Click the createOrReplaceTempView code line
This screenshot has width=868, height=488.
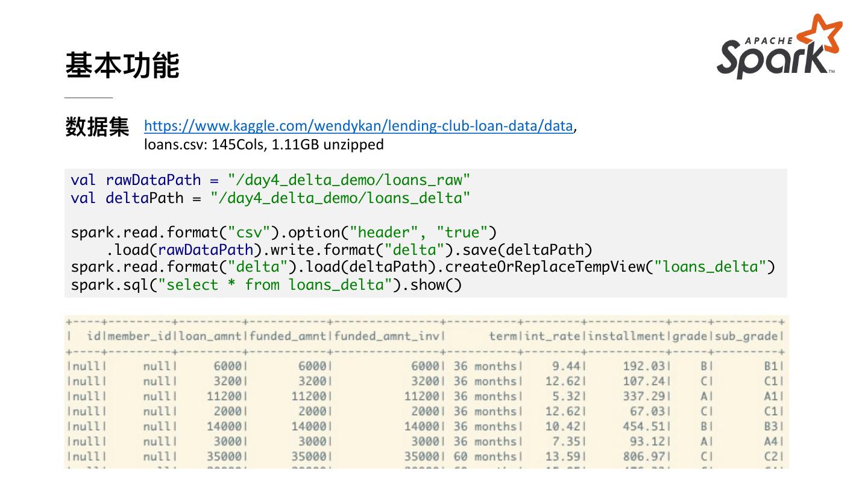click(422, 267)
